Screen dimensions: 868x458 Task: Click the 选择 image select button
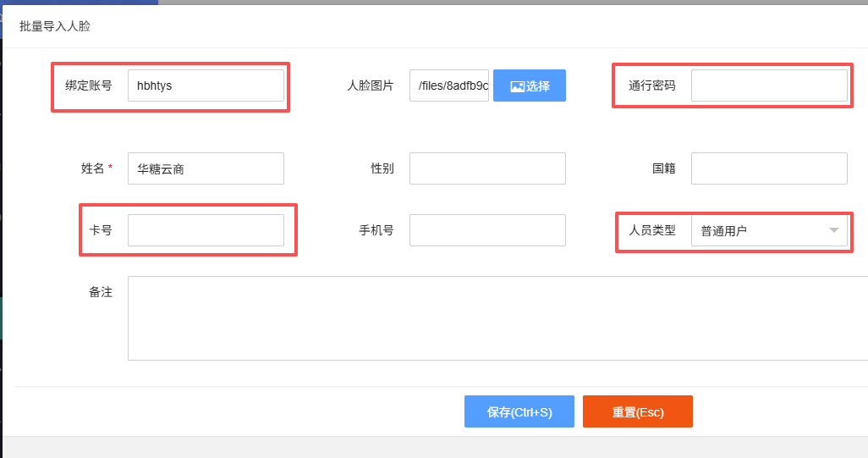tap(530, 86)
